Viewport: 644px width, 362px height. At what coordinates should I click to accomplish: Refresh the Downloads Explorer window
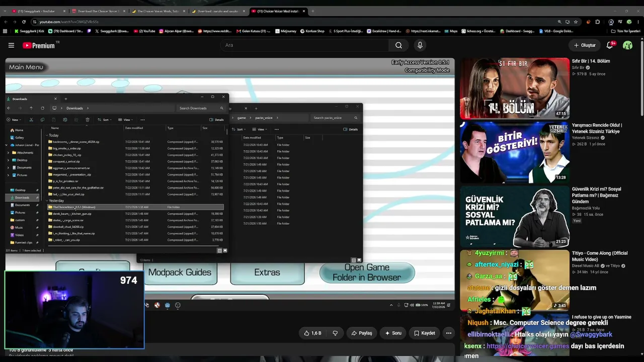point(42,108)
